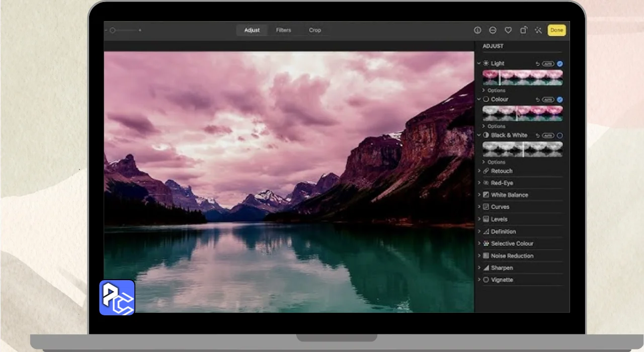Open the Crop tab

[x=315, y=30]
